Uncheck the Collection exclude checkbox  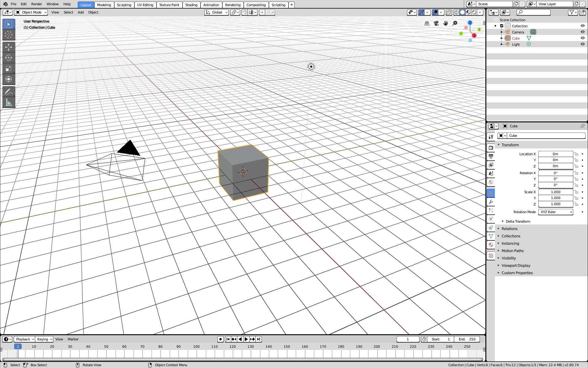(x=502, y=26)
